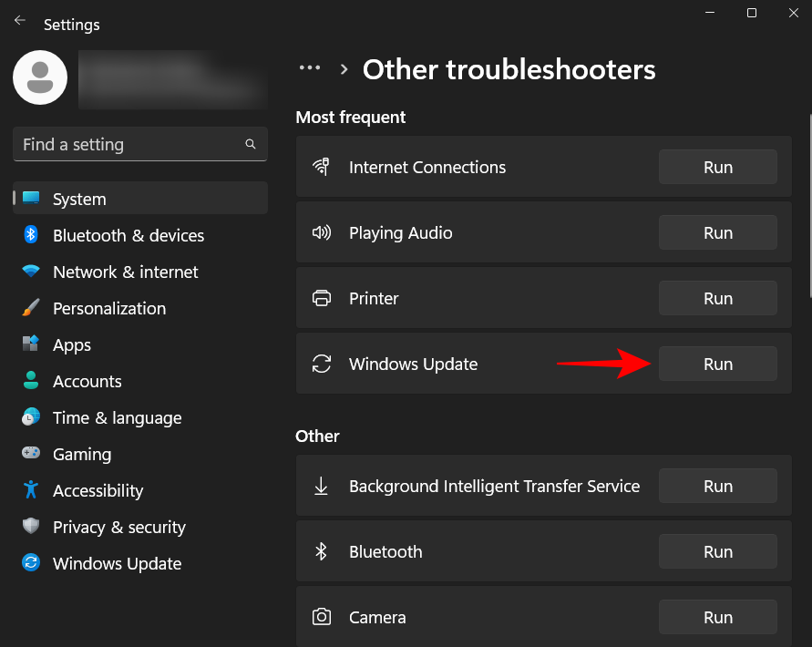Click the Find a setting search field
The image size is (812, 647).
(x=139, y=144)
